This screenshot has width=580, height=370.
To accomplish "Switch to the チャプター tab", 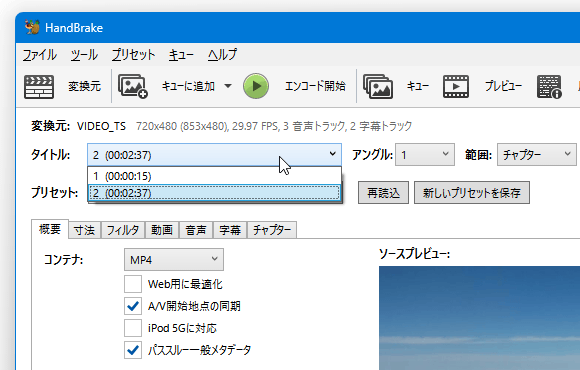I will tap(272, 230).
